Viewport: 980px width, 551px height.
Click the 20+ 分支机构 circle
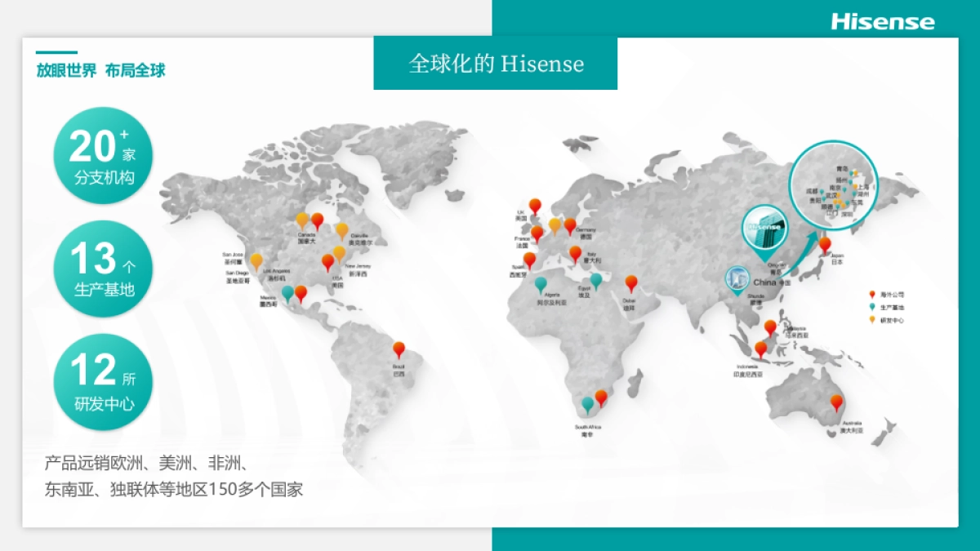pyautogui.click(x=104, y=155)
